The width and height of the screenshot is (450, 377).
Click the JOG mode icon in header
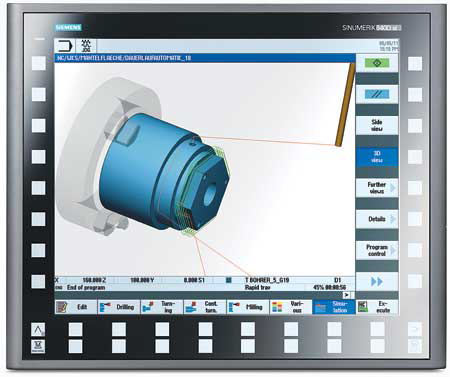[86, 46]
